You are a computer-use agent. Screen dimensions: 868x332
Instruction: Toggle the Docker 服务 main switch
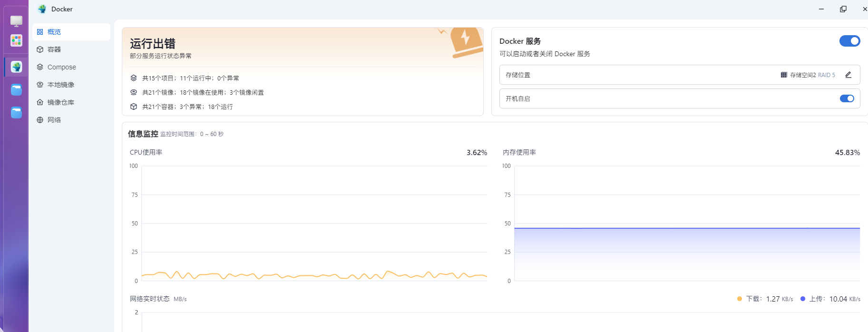(x=849, y=41)
